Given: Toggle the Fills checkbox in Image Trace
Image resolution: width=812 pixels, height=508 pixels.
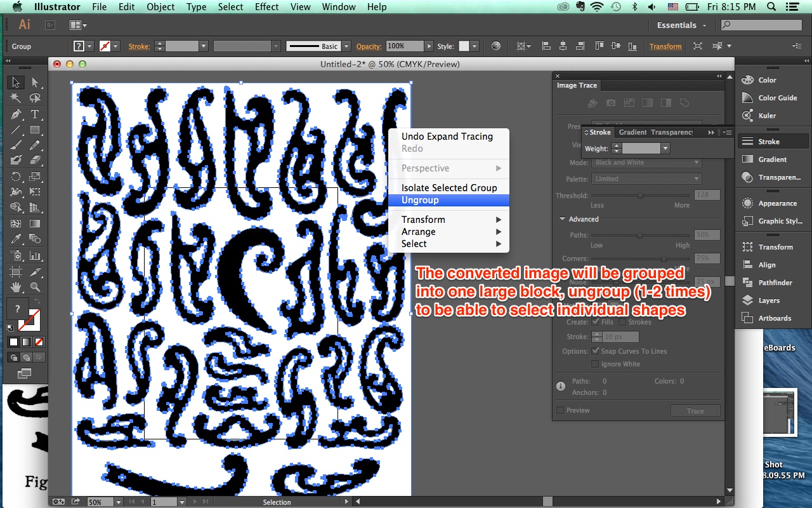Looking at the screenshot, I should click(x=595, y=322).
